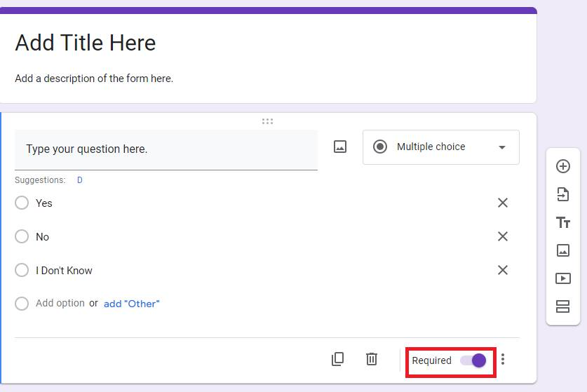Insert image next to the question field

(x=340, y=147)
